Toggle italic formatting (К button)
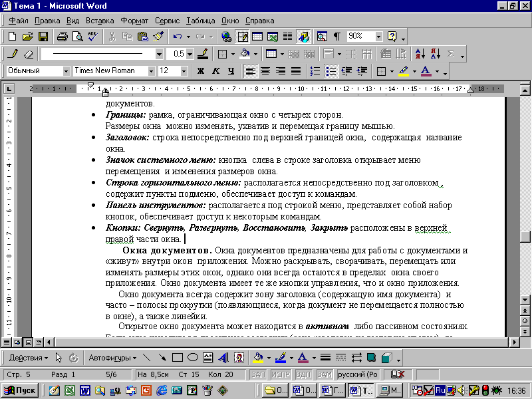Viewport: 532px width, 399px height. [x=215, y=71]
